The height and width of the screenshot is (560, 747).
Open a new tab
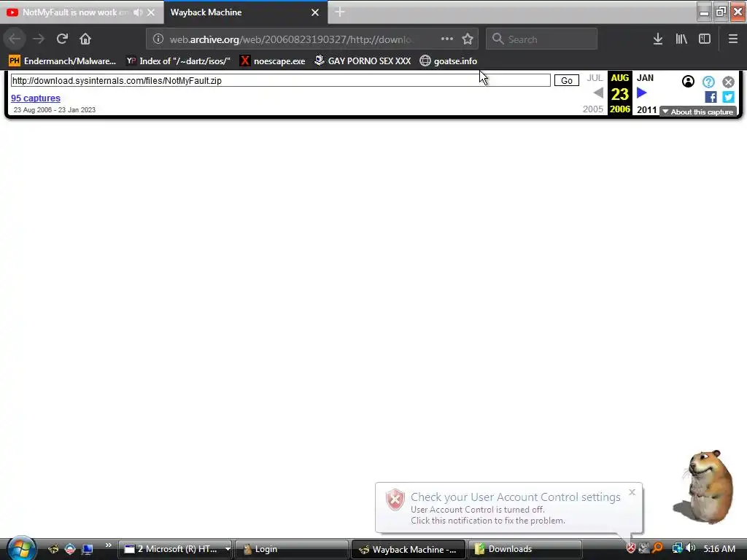340,12
